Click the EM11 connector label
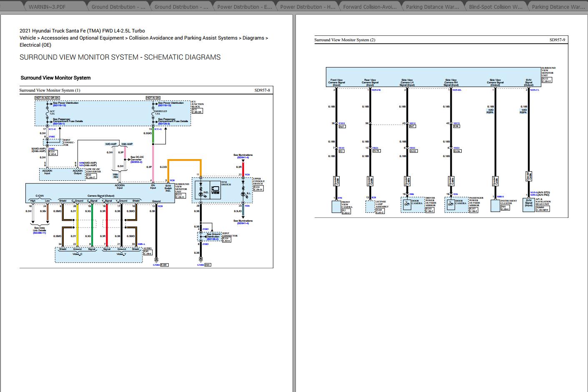The height and width of the screenshot is (392, 588). (342, 123)
